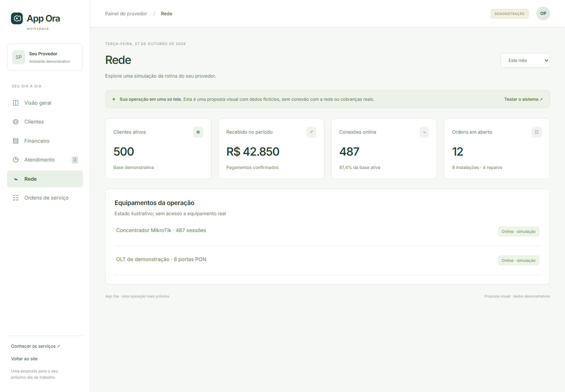The image size is (565, 392).
Task: Click the Equipamentos da operação heading
Action: point(154,203)
